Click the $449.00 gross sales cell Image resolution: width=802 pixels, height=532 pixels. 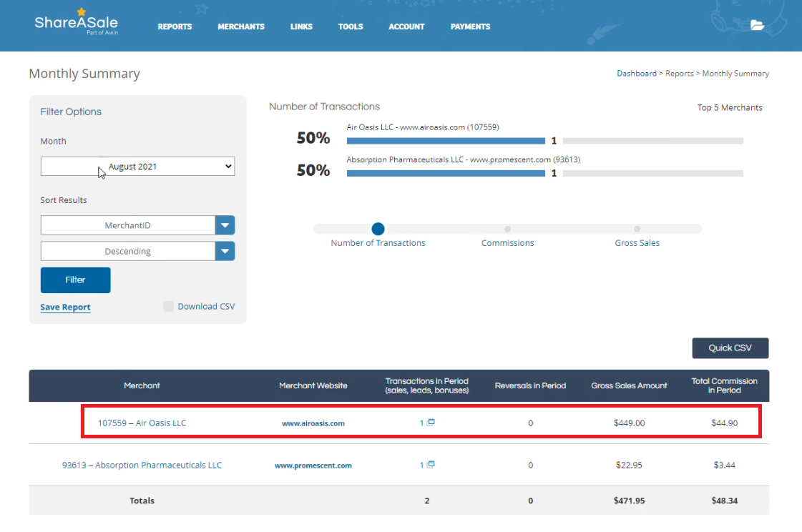(x=629, y=423)
